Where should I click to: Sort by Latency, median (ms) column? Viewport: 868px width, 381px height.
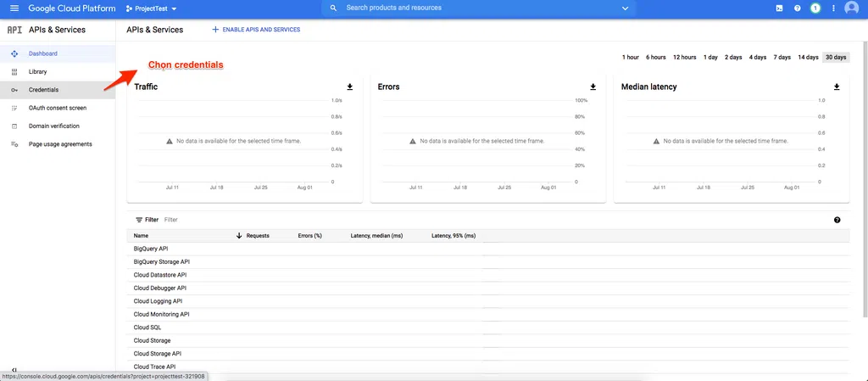[376, 236]
